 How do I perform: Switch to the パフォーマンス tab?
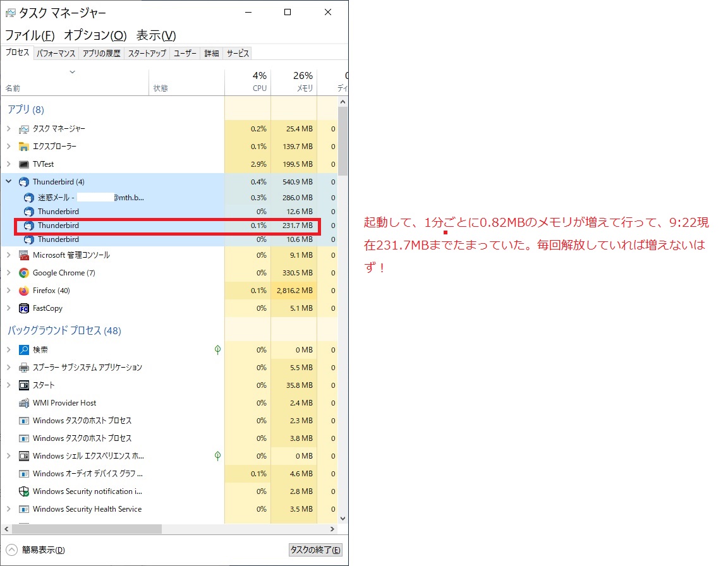click(x=56, y=54)
